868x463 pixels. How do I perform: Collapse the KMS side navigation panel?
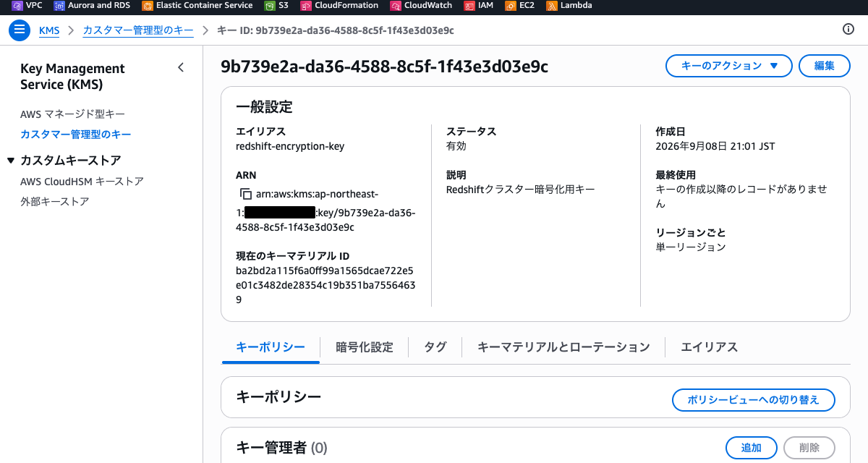coord(181,68)
